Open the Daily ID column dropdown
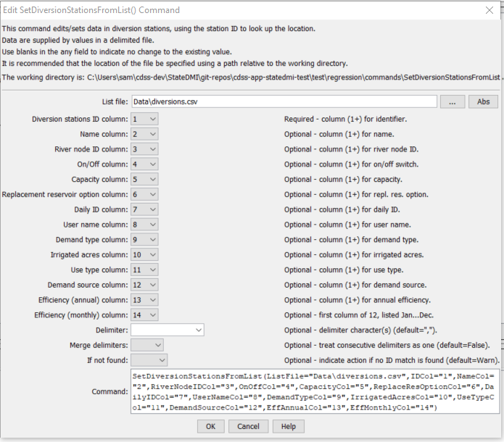The width and height of the screenshot is (504, 442). (144, 209)
